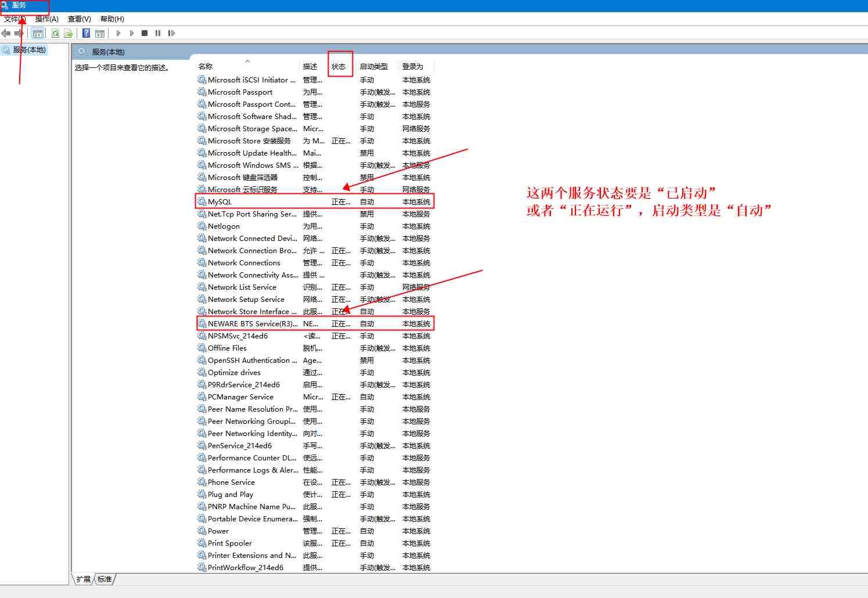This screenshot has height=598, width=868.
Task: Select Network Setup Service row
Action: pyautogui.click(x=314, y=299)
